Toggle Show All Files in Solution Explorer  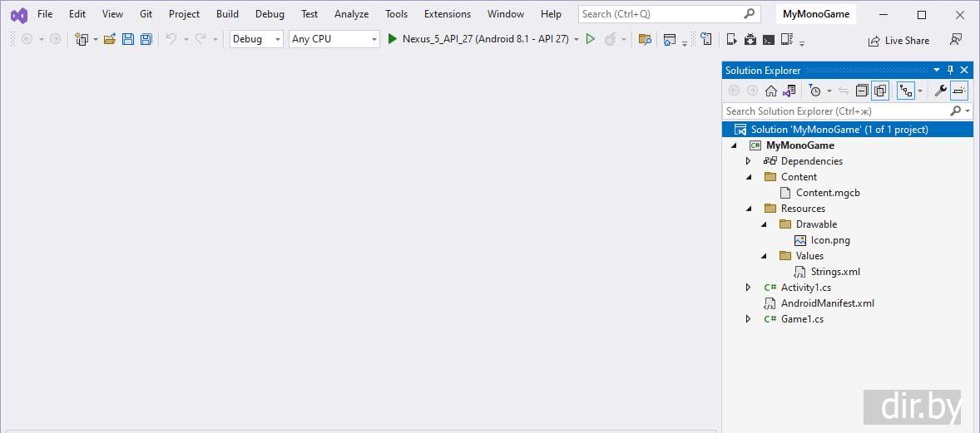880,91
